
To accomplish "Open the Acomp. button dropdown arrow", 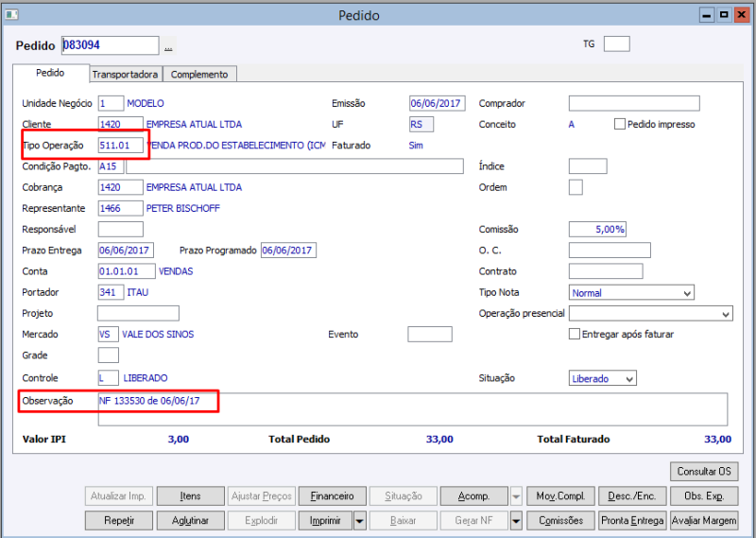I will [x=516, y=496].
